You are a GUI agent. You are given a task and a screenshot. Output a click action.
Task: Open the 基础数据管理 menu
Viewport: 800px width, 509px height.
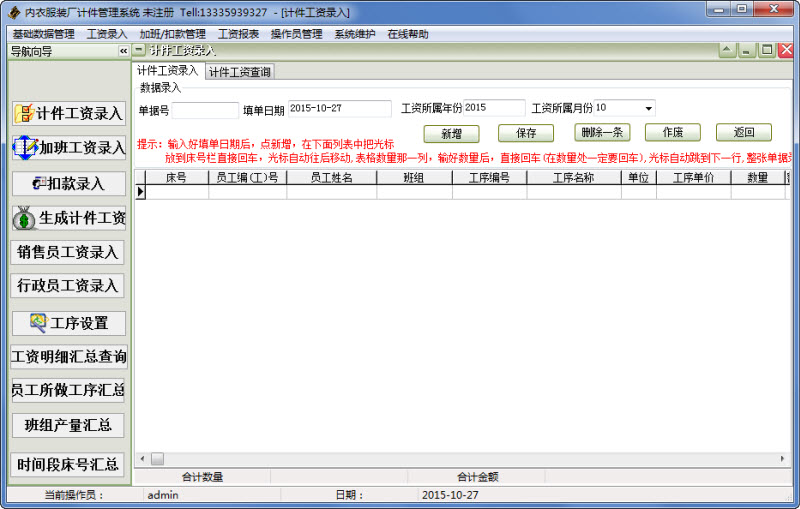(x=43, y=34)
